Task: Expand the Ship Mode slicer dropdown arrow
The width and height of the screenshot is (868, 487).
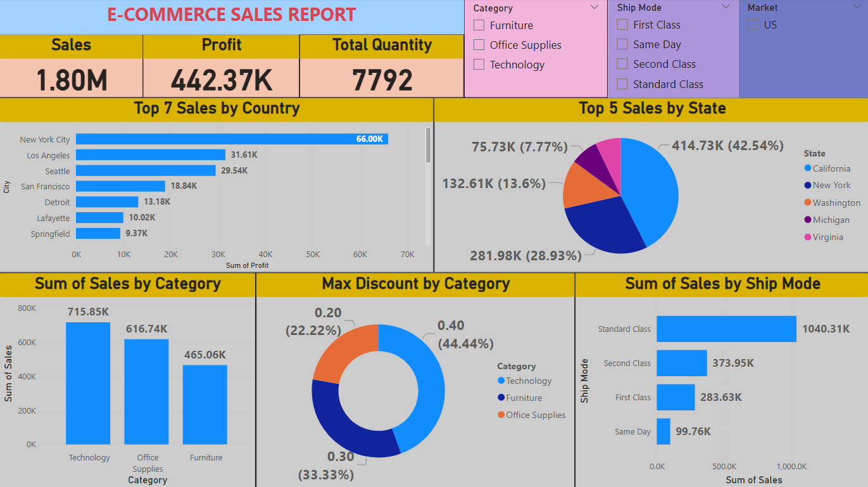Action: [726, 7]
